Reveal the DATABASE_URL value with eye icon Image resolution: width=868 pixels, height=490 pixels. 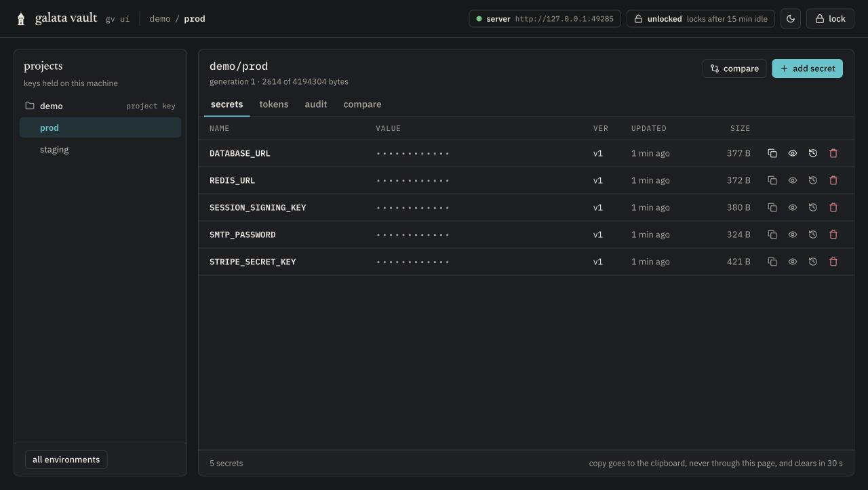point(792,153)
